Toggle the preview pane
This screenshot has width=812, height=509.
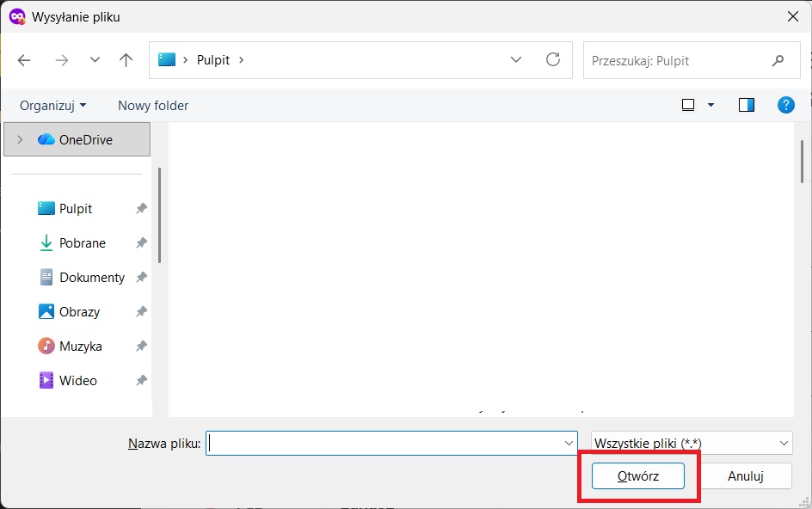click(747, 105)
